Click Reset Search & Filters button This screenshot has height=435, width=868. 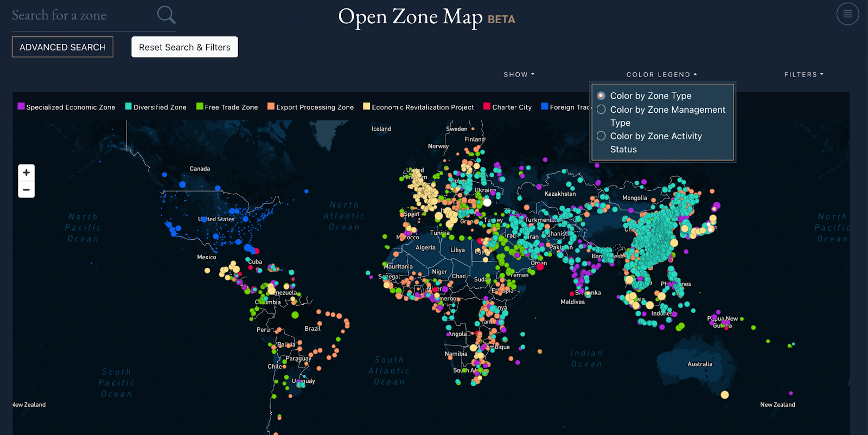[x=184, y=47]
